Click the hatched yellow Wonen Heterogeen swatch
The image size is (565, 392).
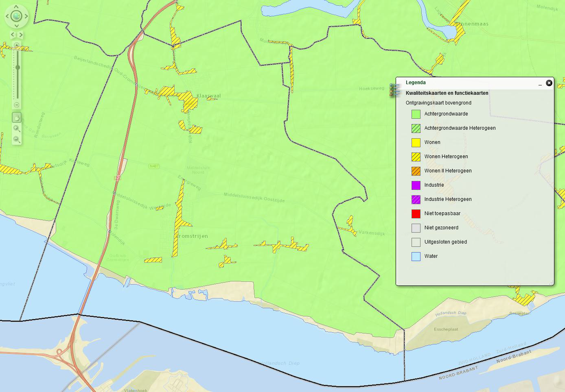(416, 157)
